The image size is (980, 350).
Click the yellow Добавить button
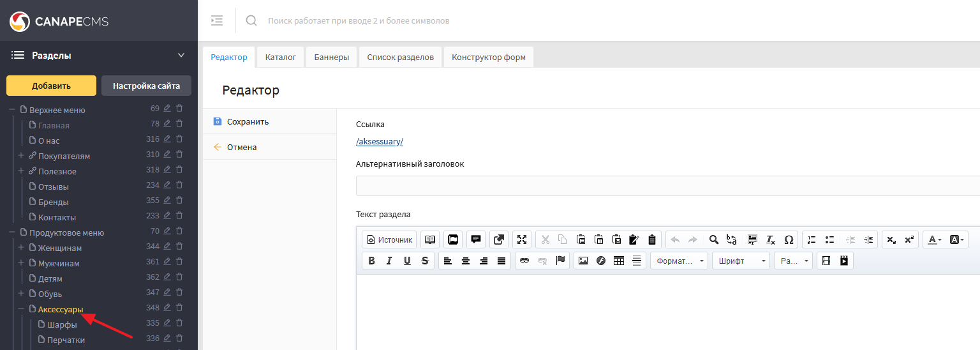(x=51, y=86)
